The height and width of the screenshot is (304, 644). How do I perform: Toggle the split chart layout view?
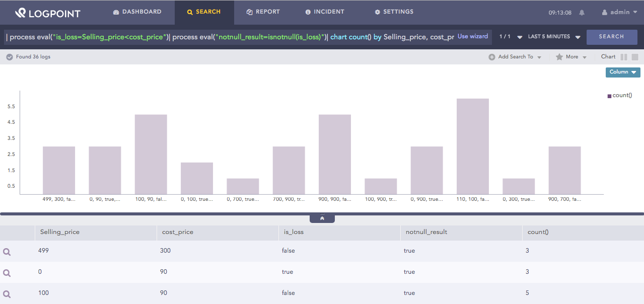coord(624,57)
